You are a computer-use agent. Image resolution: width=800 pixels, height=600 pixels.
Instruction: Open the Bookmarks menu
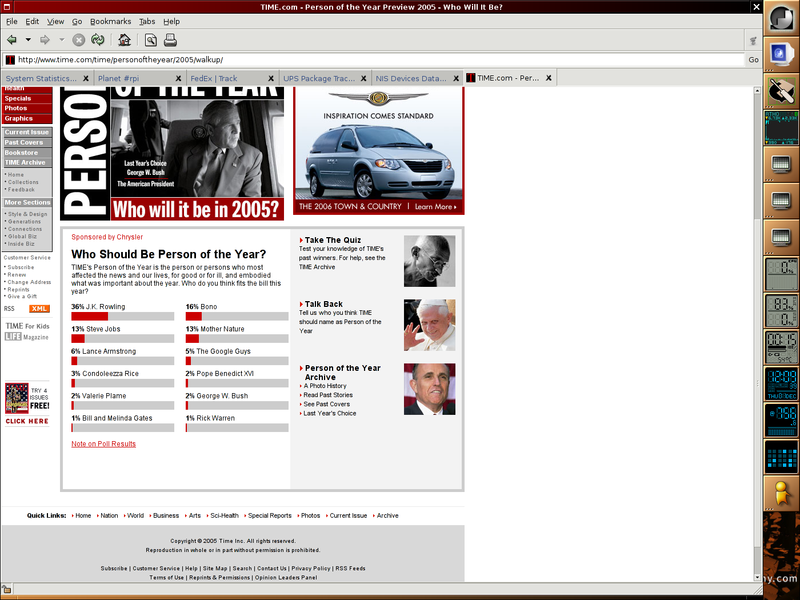111,21
